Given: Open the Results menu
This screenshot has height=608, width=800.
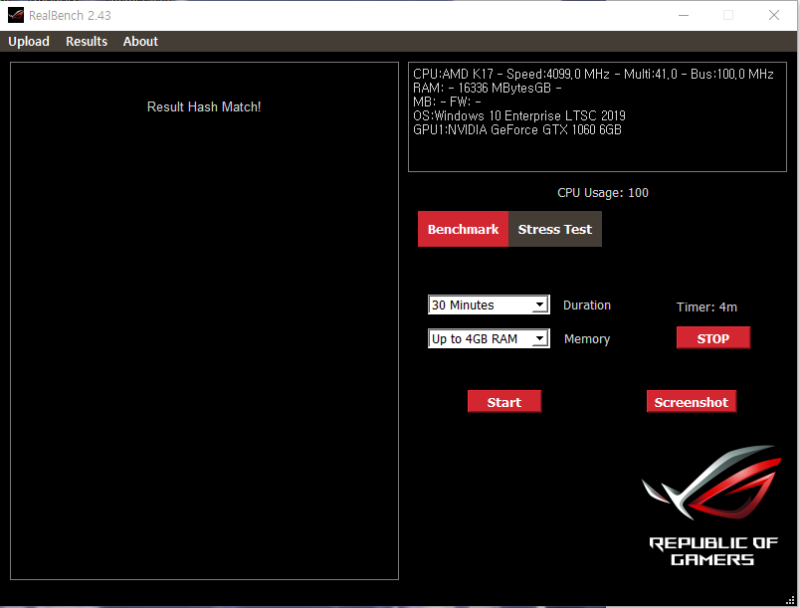Looking at the screenshot, I should point(86,41).
